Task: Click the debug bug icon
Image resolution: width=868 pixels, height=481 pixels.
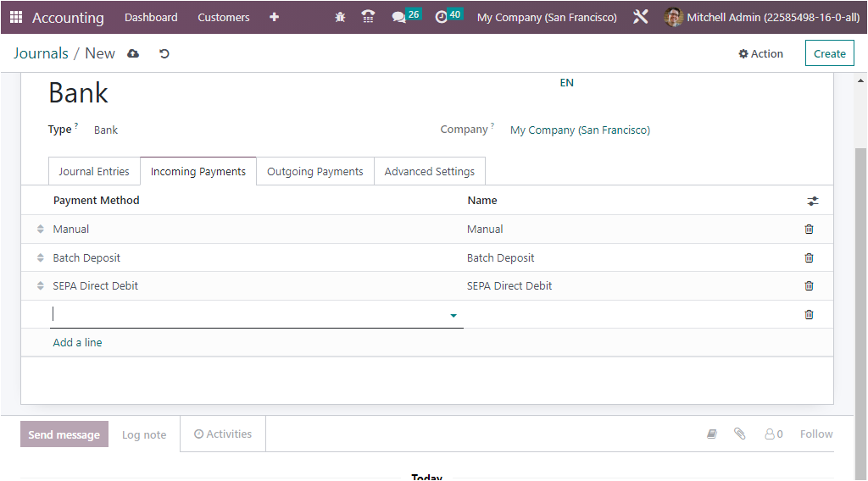Action: coord(340,17)
